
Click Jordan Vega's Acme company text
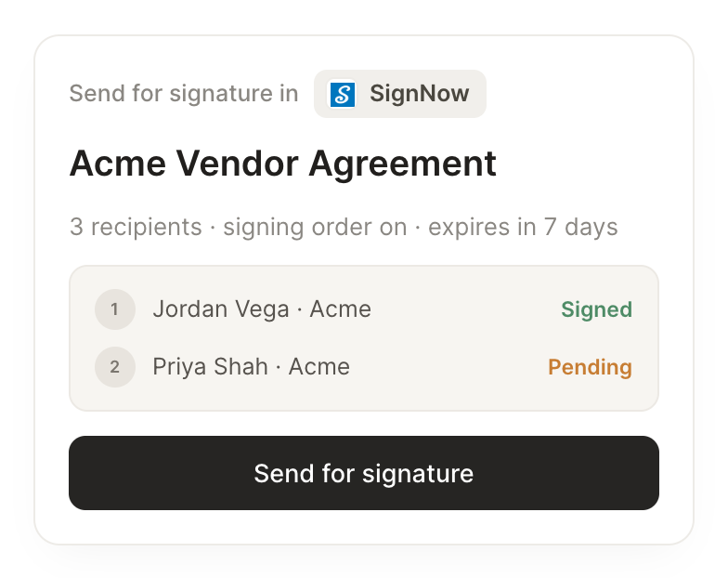[340, 309]
